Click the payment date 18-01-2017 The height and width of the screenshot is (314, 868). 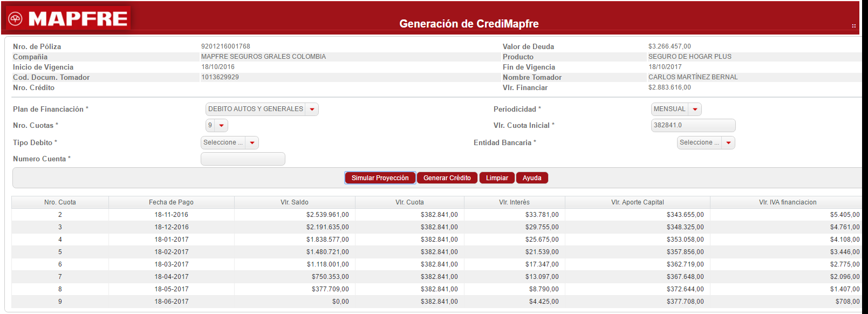(172, 240)
